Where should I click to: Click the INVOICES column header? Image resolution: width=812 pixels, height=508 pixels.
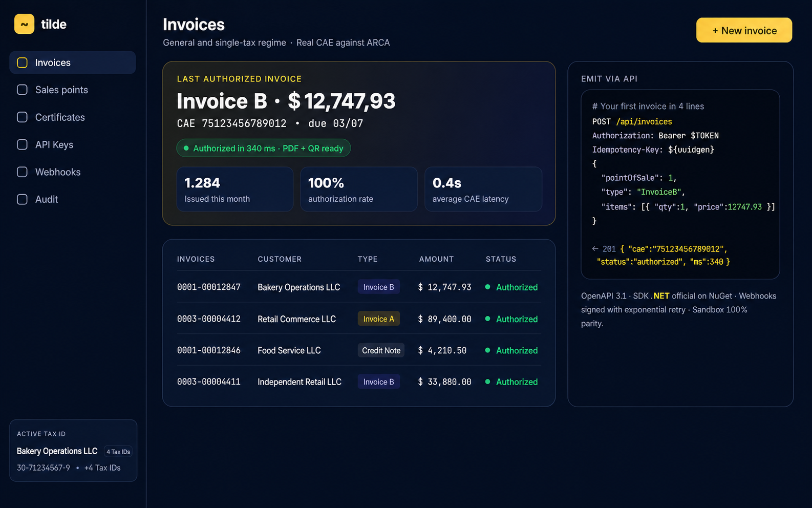click(x=196, y=259)
